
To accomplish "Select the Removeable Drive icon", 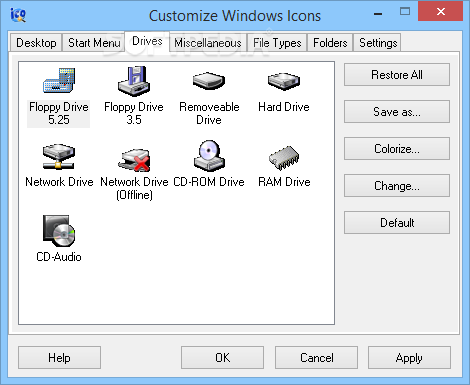I will tap(209, 81).
